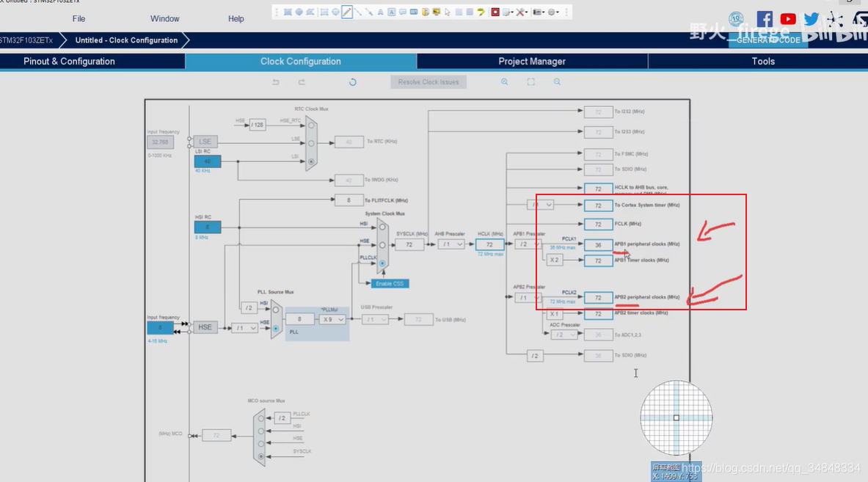Click the circular refresh clock icon
The width and height of the screenshot is (868, 482).
353,82
